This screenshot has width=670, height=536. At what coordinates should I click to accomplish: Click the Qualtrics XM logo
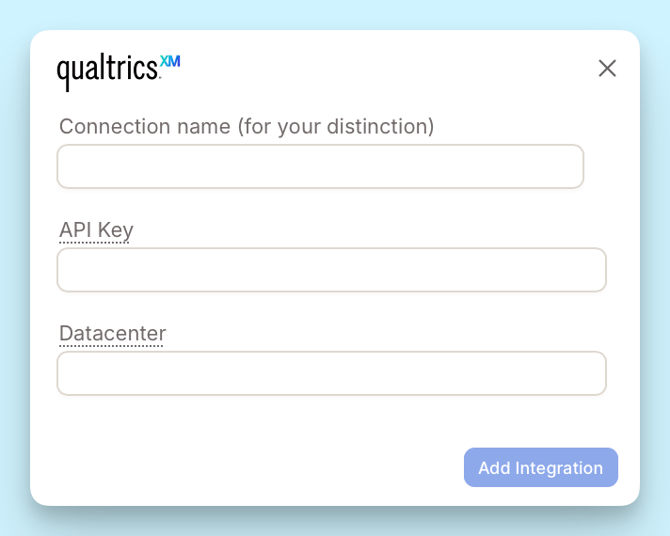(119, 73)
